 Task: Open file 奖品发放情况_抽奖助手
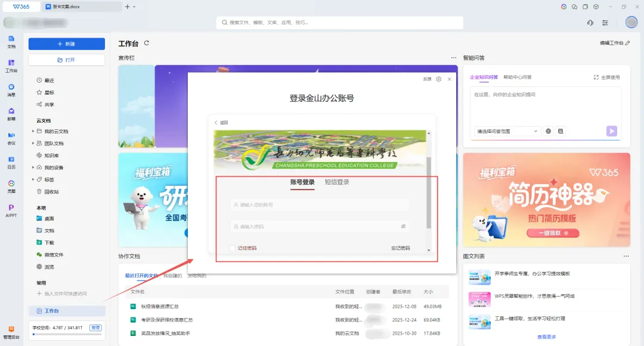click(x=166, y=333)
